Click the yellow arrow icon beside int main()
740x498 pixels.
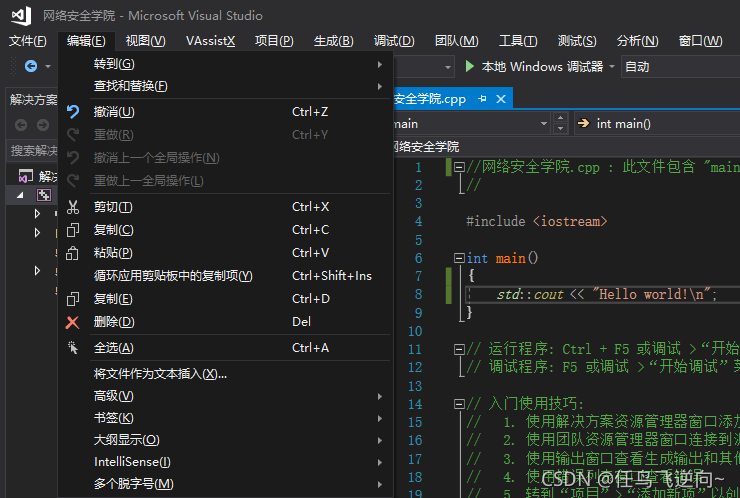(x=584, y=123)
